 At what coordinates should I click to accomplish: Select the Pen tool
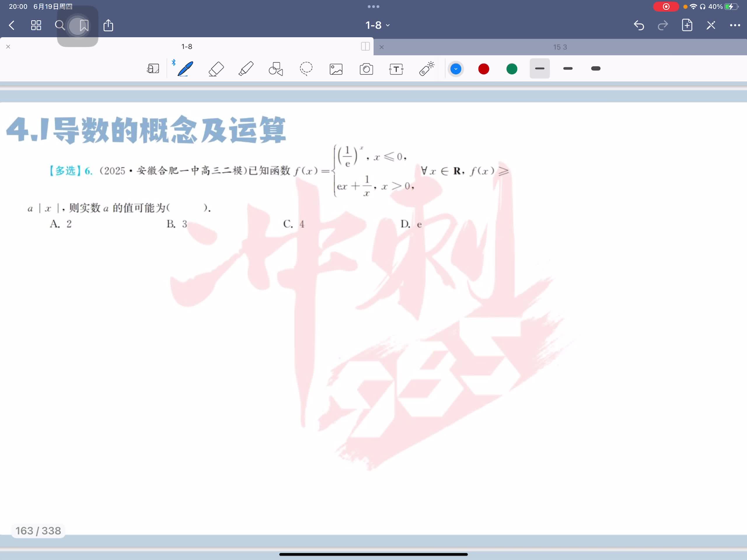(x=185, y=69)
